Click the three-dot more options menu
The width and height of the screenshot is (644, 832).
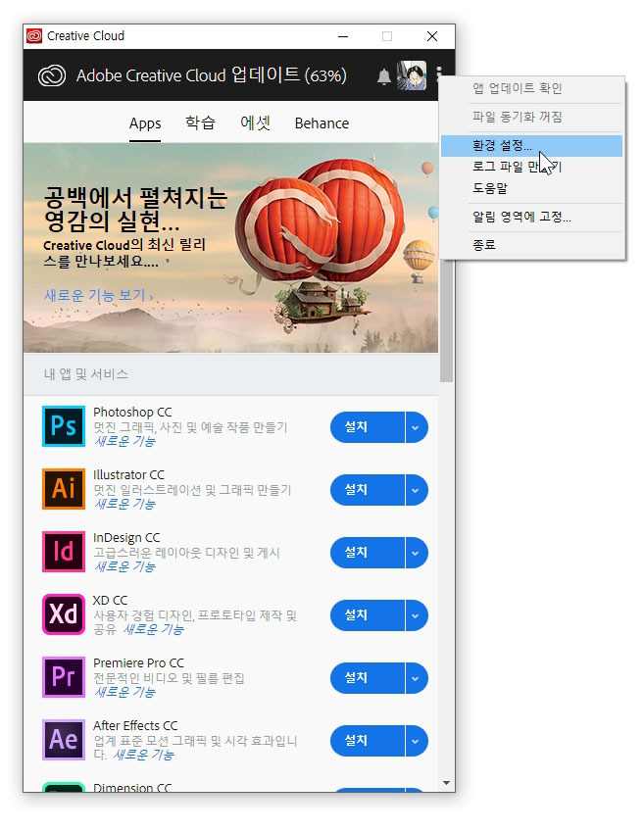[439, 74]
